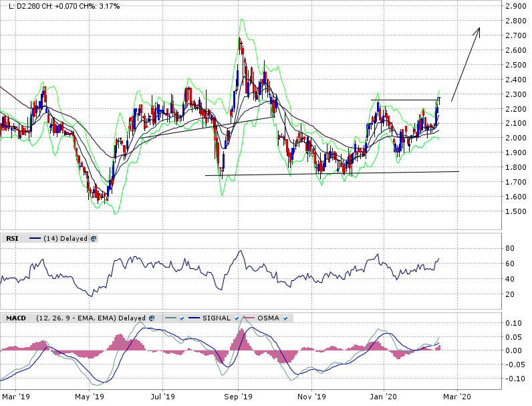532x406 pixels.
Task: Click the MACD panel title label
Action: click(x=15, y=318)
